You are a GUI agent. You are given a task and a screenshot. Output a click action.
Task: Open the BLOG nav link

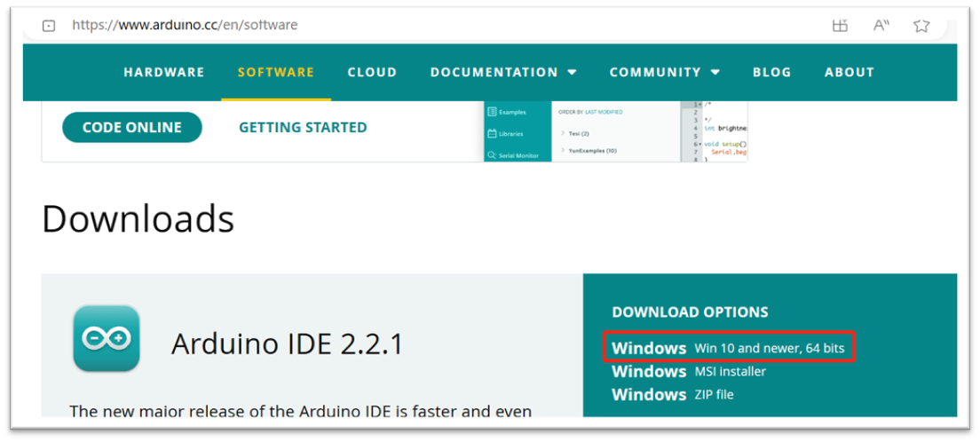tap(772, 72)
